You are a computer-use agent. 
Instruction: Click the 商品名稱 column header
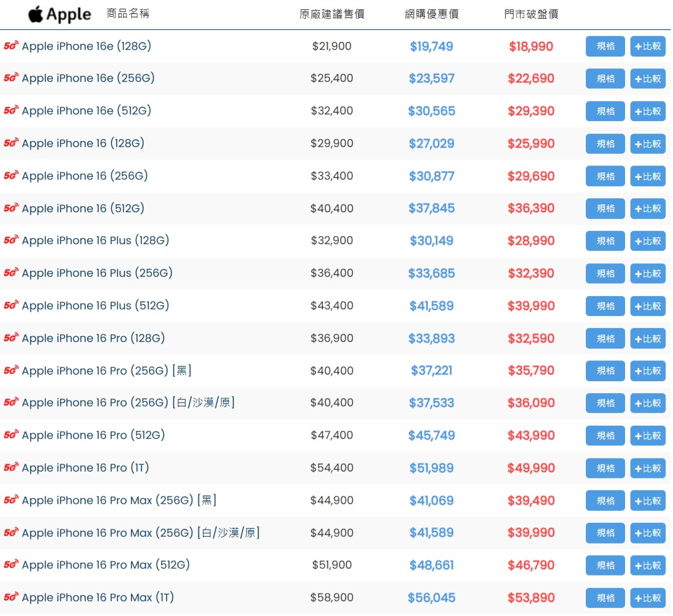(128, 13)
